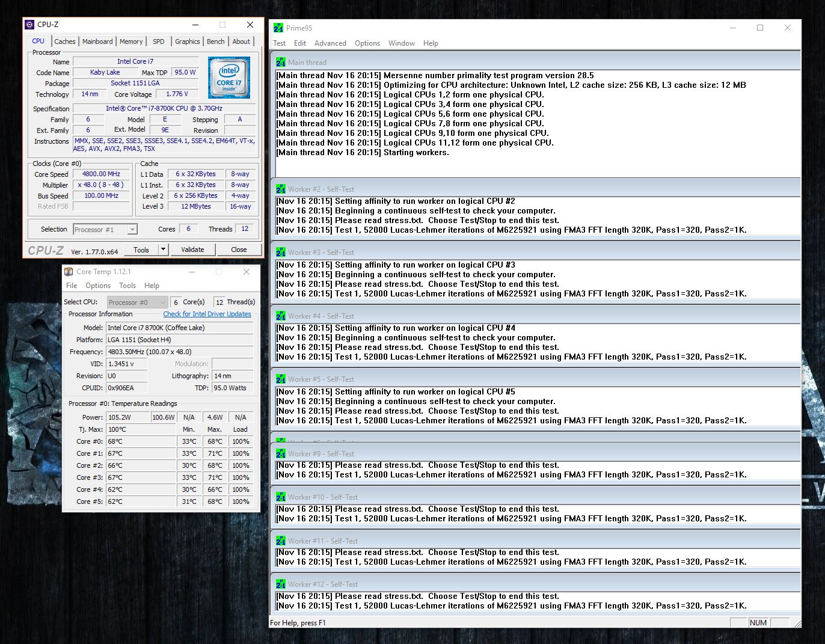Switch to the CPU tab in CPU-Z
This screenshot has height=644, width=825.
(x=38, y=41)
